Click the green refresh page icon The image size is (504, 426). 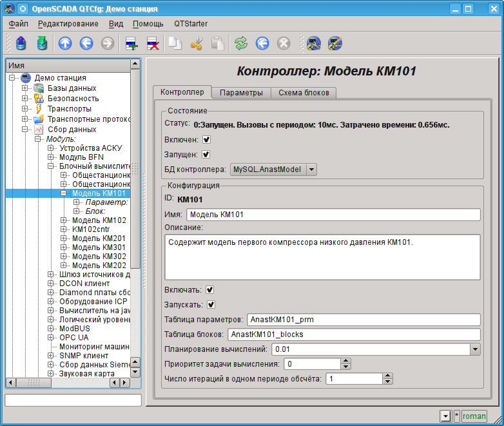click(x=240, y=43)
